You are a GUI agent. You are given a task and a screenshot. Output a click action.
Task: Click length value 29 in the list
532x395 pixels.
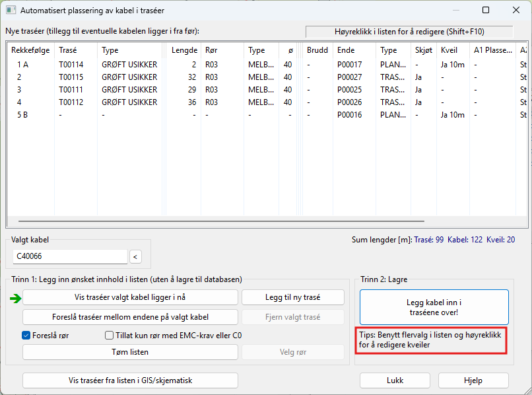(192, 90)
